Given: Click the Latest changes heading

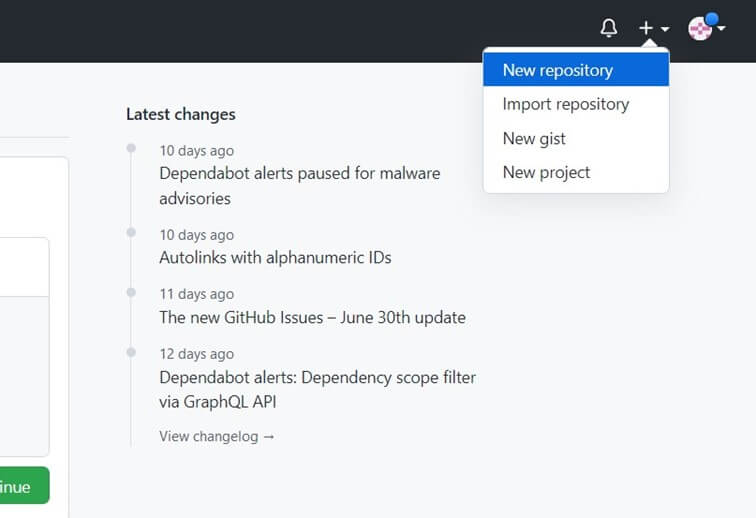Looking at the screenshot, I should coord(180,114).
